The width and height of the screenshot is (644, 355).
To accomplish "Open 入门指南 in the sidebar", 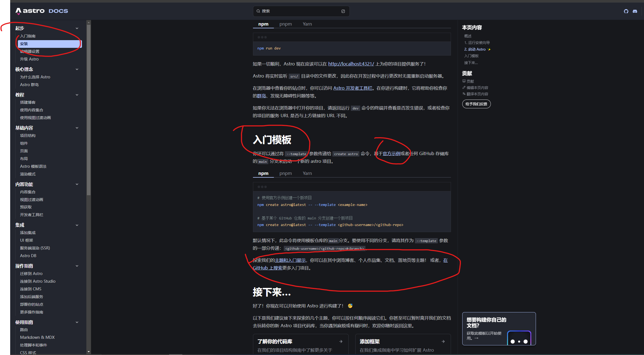I will tap(28, 36).
